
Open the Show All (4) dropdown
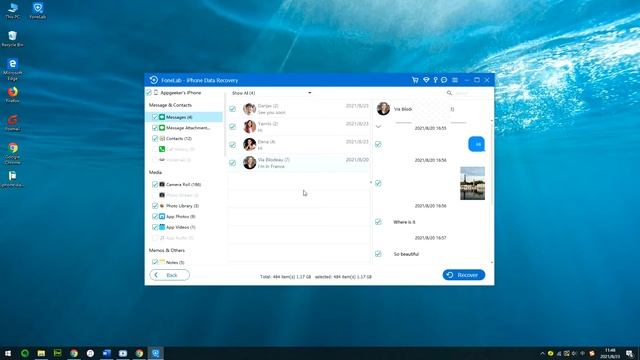pyautogui.click(x=271, y=93)
